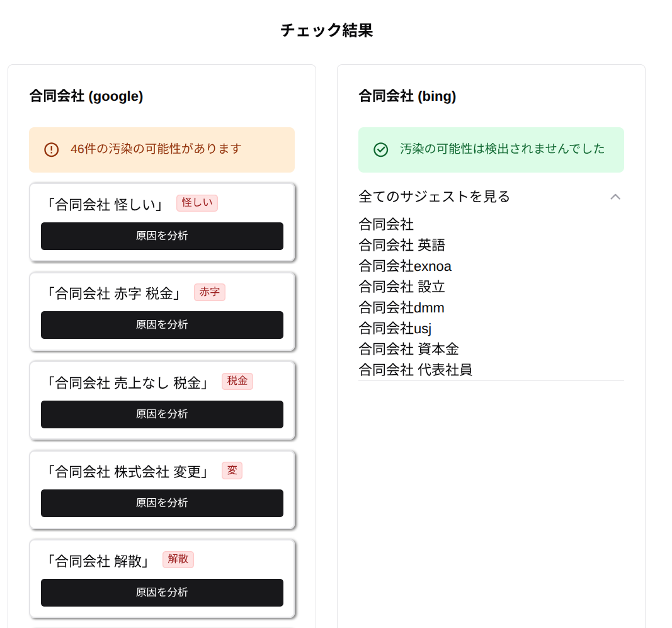Click the orange warning circle icon
Viewport: 672px width, 628px height.
[x=52, y=150]
